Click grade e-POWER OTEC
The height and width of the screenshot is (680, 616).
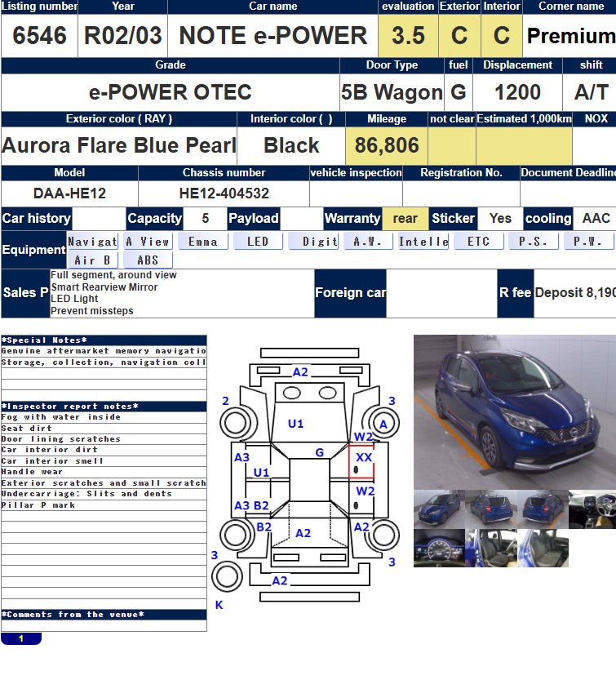click(x=170, y=92)
